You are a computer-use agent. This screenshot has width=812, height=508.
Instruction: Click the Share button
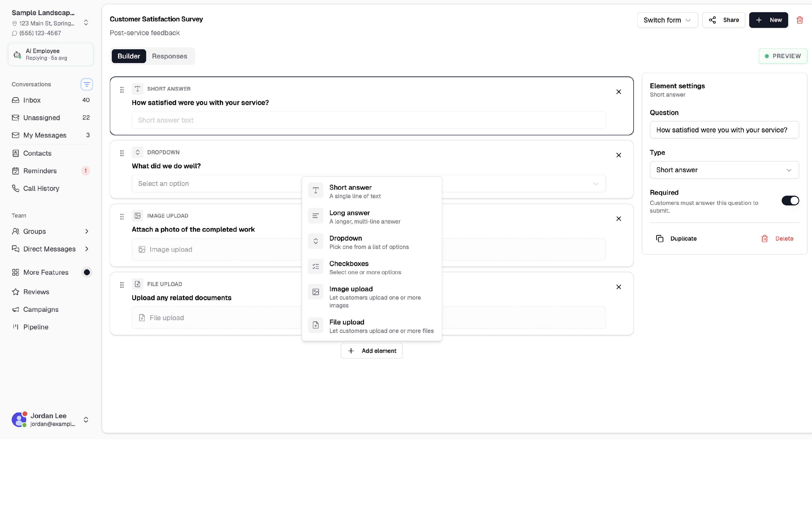(x=723, y=20)
